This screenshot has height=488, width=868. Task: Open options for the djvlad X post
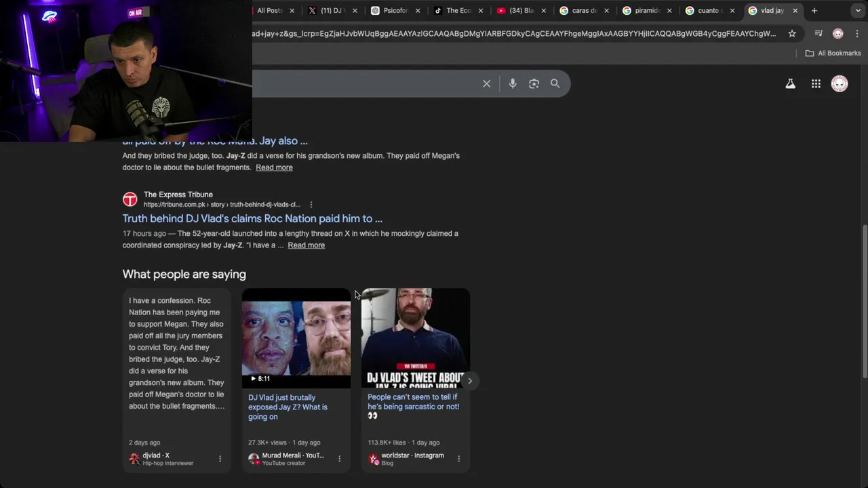click(x=220, y=459)
